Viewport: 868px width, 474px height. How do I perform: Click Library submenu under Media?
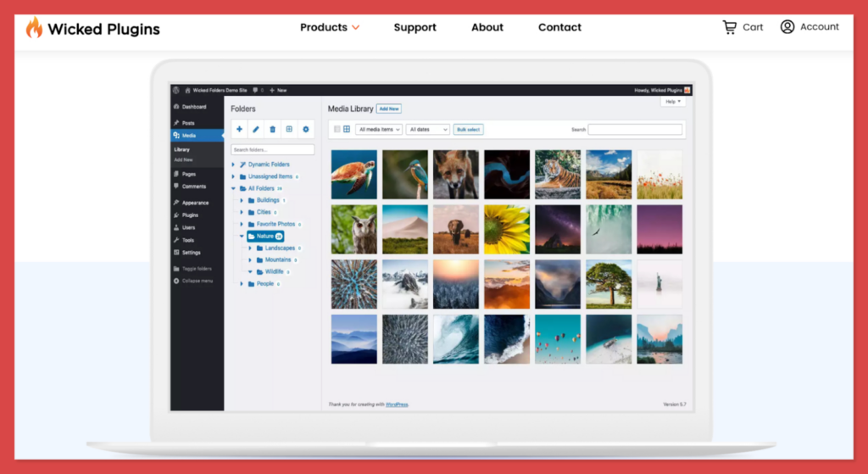point(181,149)
